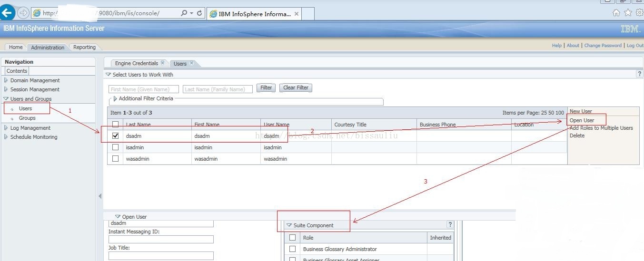Screen dimensions: 644x261
Task: Click the Log Out link
Action: coord(634,46)
